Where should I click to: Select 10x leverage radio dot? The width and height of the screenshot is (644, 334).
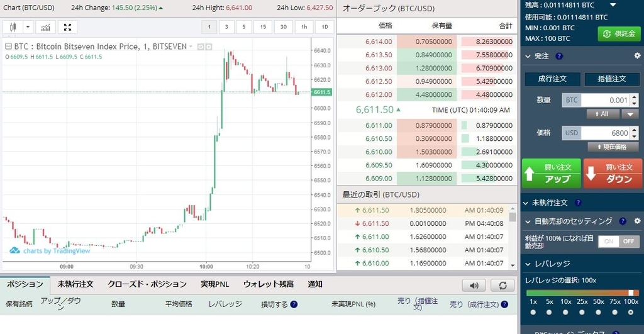tap(565, 312)
